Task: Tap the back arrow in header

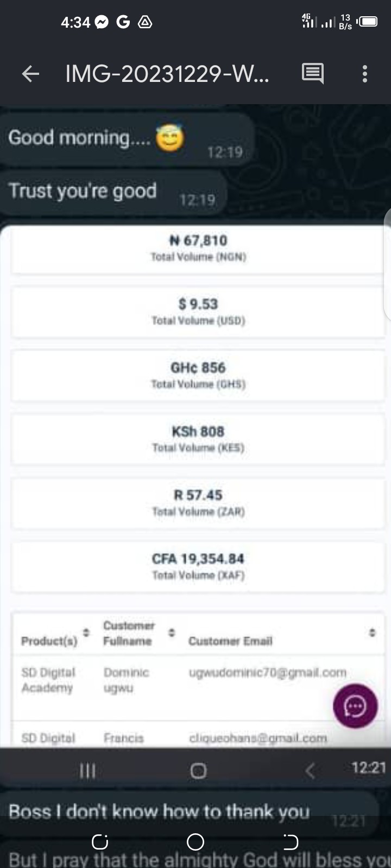Action: 30,74
